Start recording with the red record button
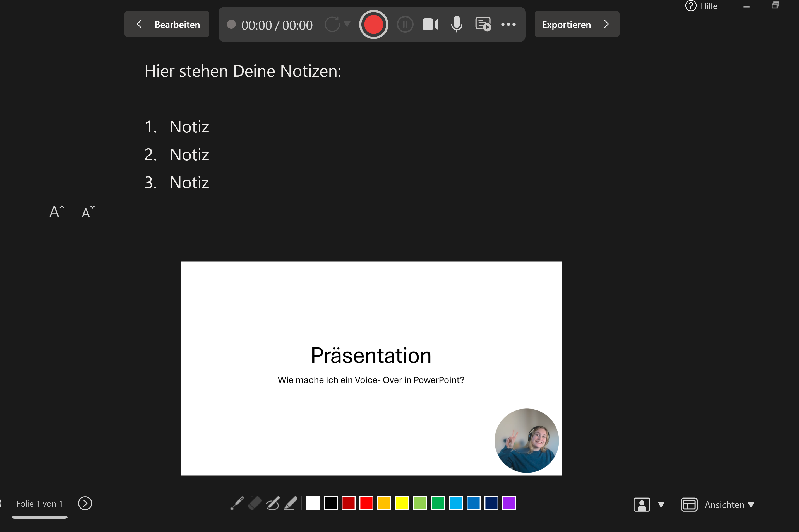This screenshot has width=799, height=532. [373, 25]
